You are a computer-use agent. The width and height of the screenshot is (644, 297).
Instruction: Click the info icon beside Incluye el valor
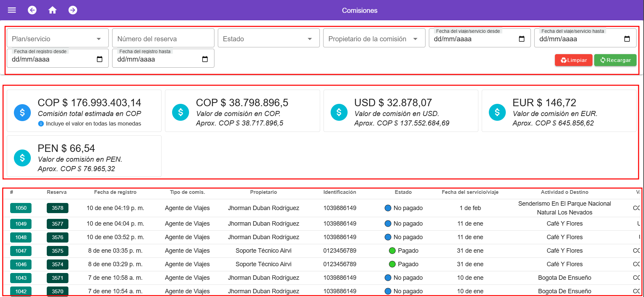coord(41,124)
